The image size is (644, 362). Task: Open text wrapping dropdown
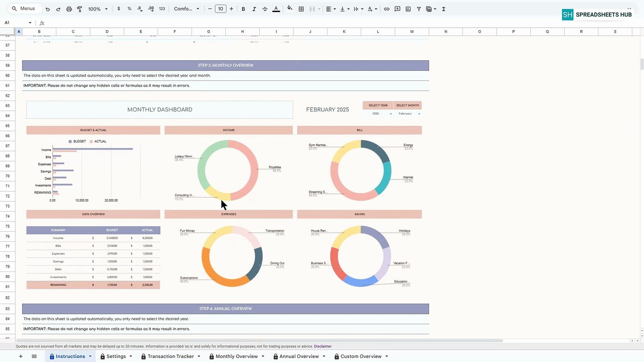click(358, 9)
